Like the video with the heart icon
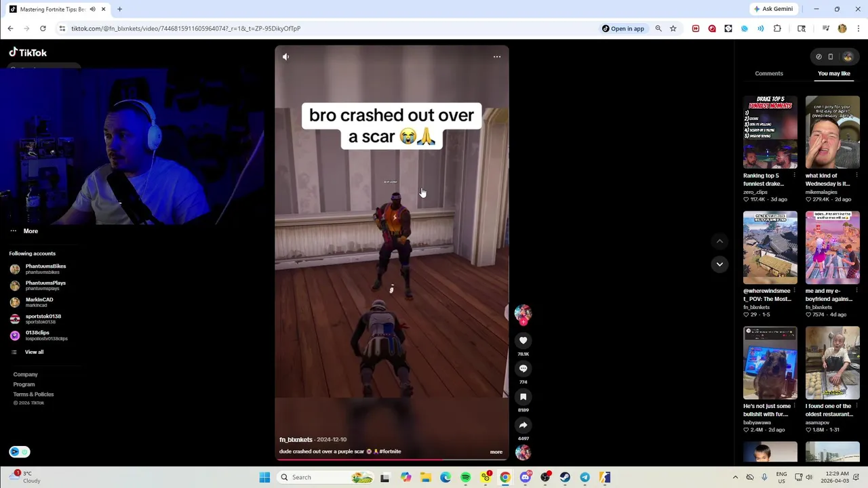The height and width of the screenshot is (488, 868). click(523, 340)
